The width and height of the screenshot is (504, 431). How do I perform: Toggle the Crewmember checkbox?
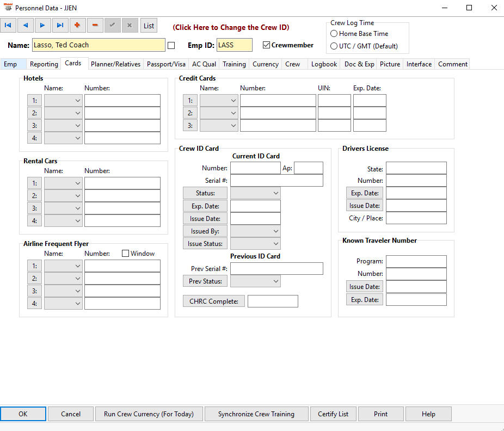click(266, 45)
